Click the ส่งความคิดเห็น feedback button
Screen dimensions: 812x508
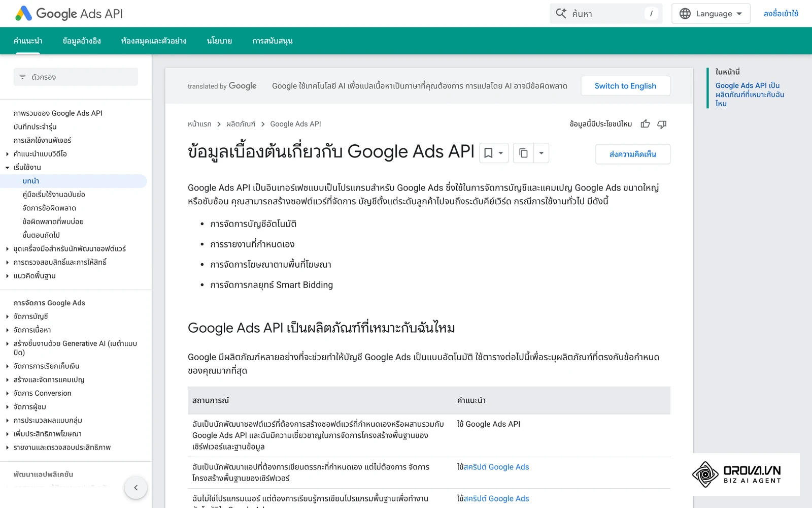tap(633, 154)
